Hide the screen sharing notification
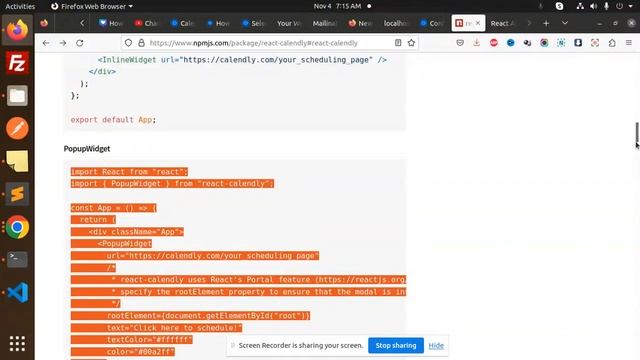 436,346
